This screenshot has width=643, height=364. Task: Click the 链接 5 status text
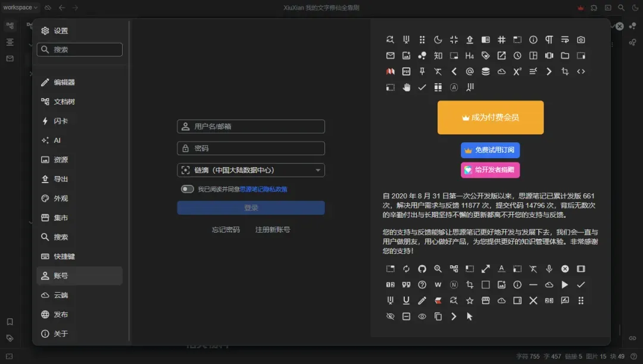click(574, 357)
